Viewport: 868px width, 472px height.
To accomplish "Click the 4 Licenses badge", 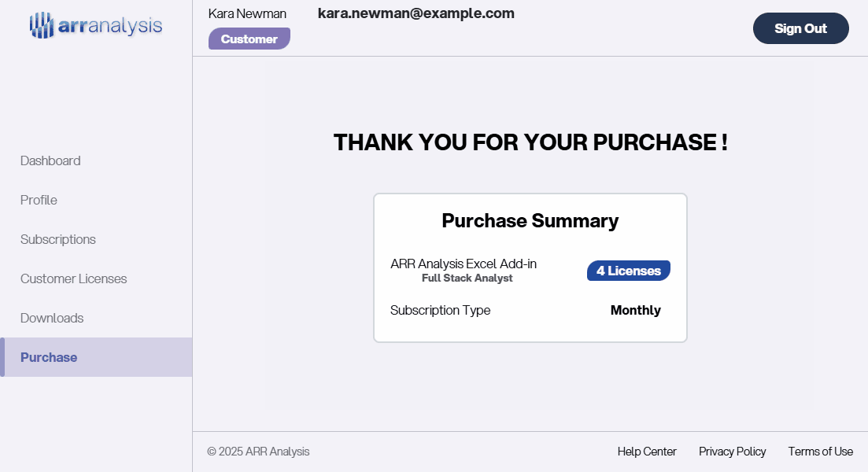I will (628, 271).
